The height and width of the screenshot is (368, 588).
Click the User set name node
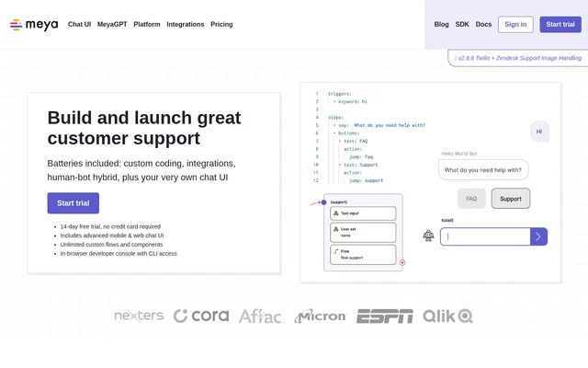coord(363,233)
